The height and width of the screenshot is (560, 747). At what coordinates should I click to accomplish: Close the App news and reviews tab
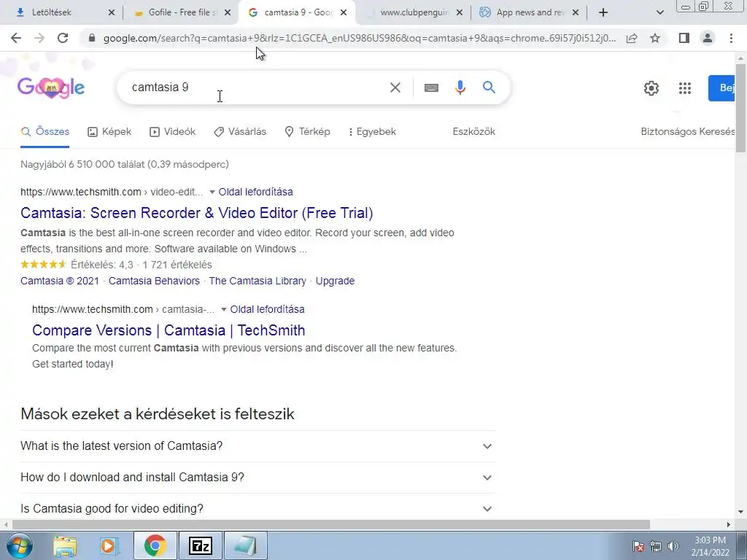[x=576, y=12]
